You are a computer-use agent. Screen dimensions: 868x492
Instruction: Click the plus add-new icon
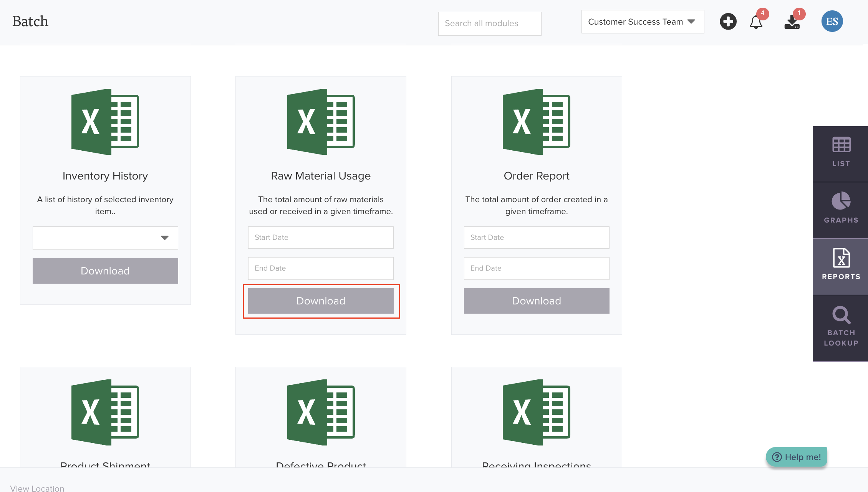pos(728,22)
